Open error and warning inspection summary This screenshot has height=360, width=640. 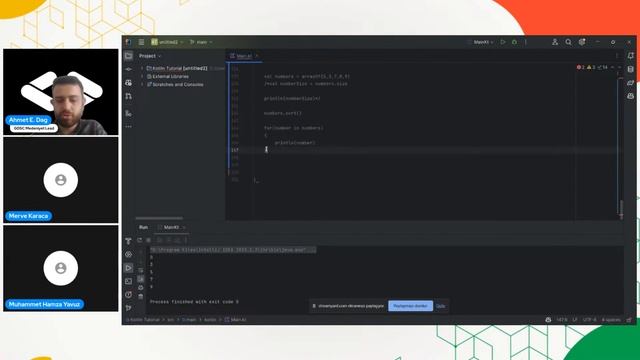[x=593, y=67]
